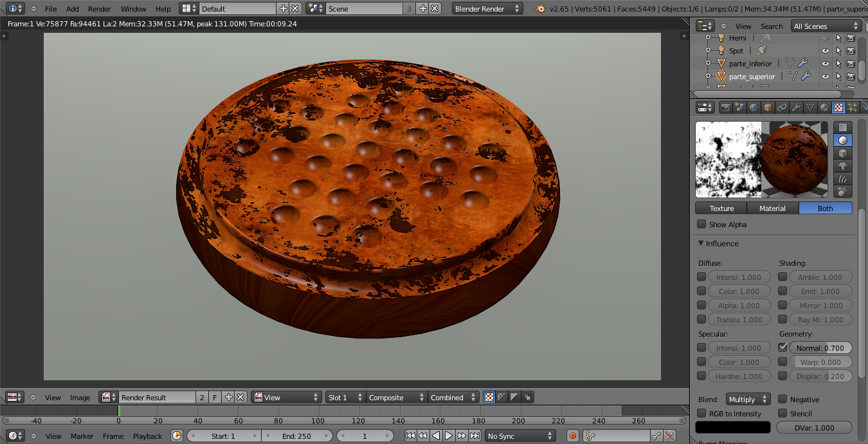The height and width of the screenshot is (444, 868).
Task: Open the Material properties sphere tab
Action: coord(824,107)
